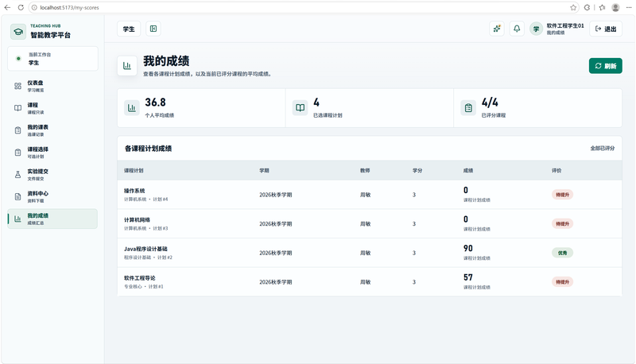Click the 全部已评分 status text

tap(603, 149)
